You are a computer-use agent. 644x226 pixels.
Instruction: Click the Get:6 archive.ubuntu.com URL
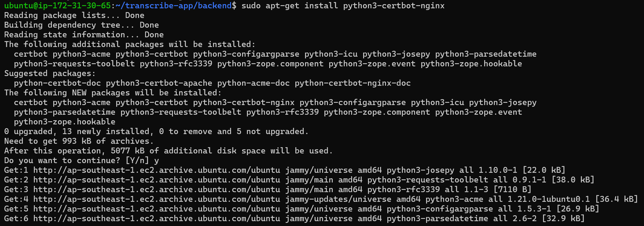point(157,218)
